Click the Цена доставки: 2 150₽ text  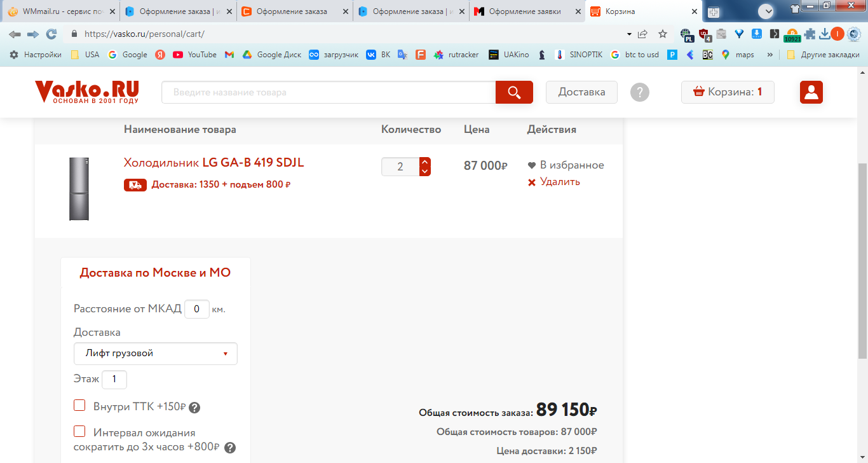point(546,451)
